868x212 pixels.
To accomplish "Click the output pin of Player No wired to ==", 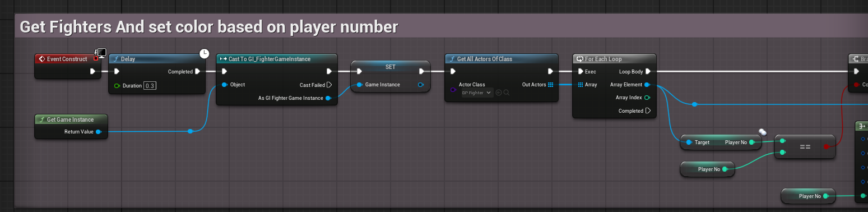I will (x=725, y=169).
